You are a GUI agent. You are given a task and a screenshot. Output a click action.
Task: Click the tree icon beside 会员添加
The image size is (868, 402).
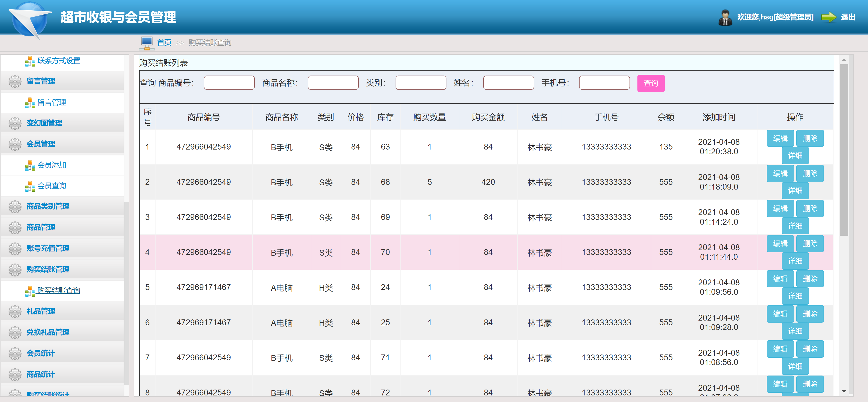coord(30,166)
